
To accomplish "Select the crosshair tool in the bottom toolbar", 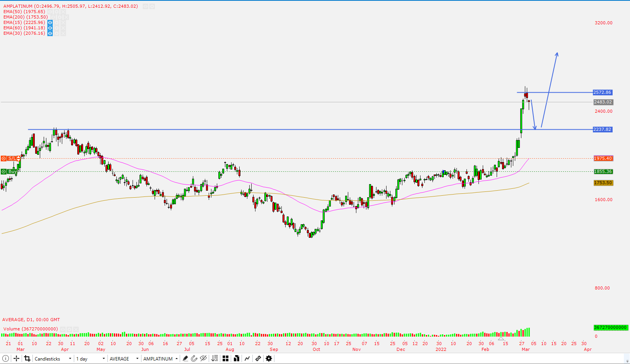I will click(17, 359).
